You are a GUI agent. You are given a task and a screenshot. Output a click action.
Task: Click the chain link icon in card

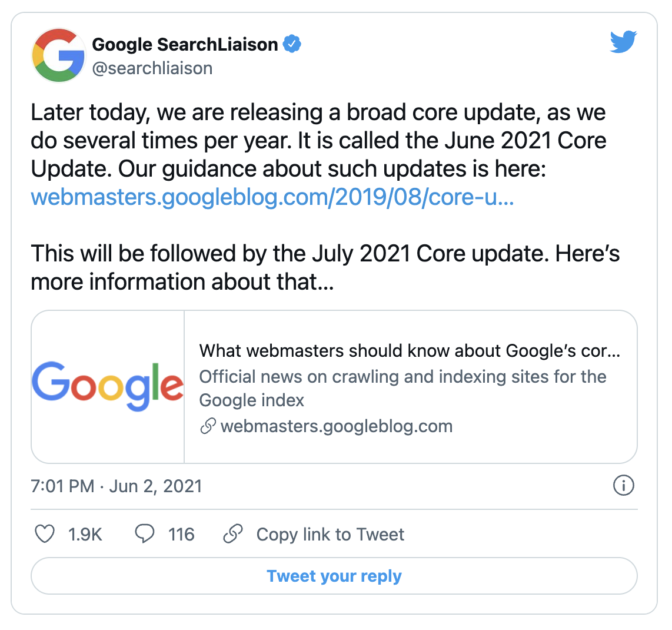click(208, 426)
